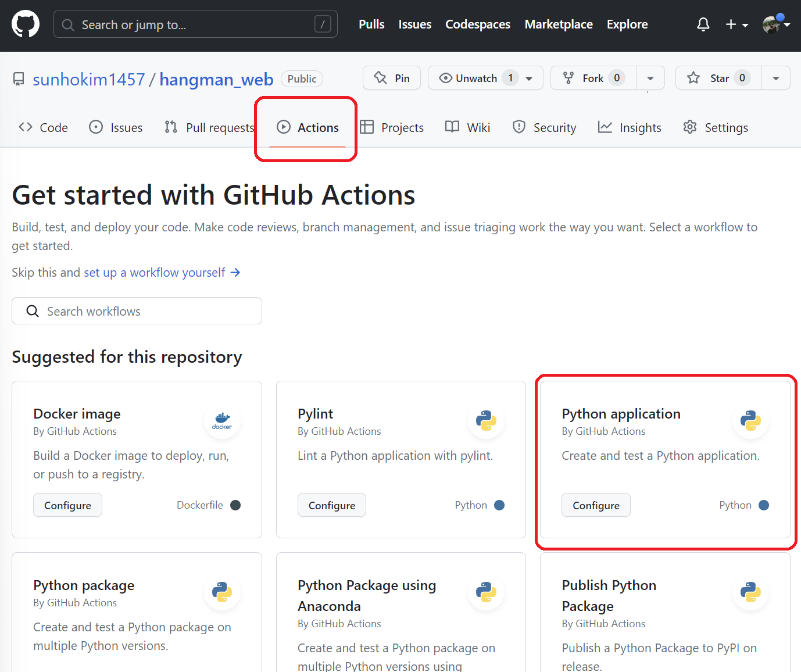This screenshot has height=672, width=801.
Task: Open Codespaces in the top navigation
Action: pos(478,24)
